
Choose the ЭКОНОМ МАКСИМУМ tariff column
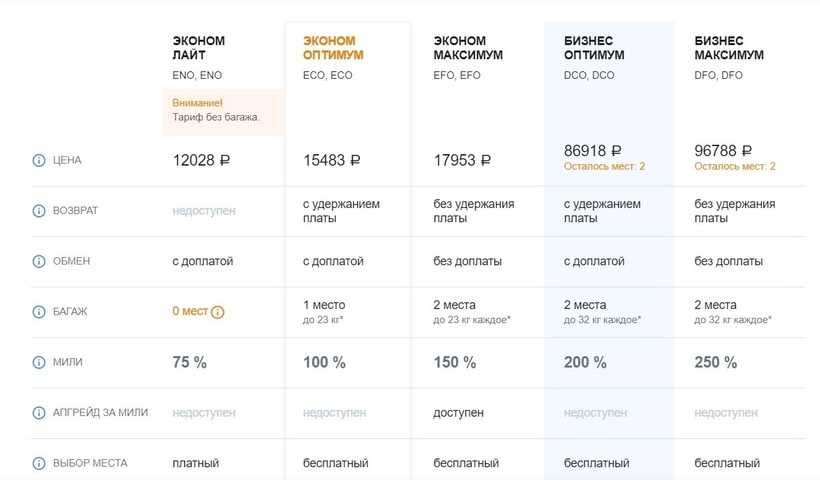[x=467, y=48]
